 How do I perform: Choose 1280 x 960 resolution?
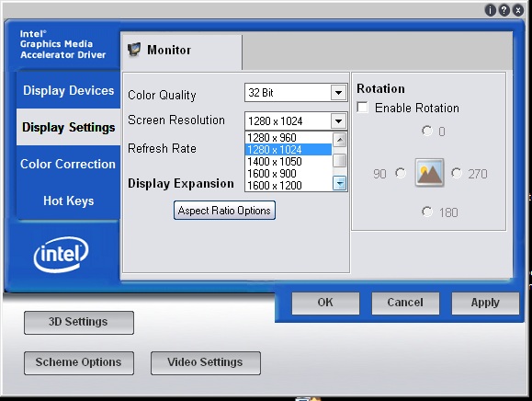(289, 138)
